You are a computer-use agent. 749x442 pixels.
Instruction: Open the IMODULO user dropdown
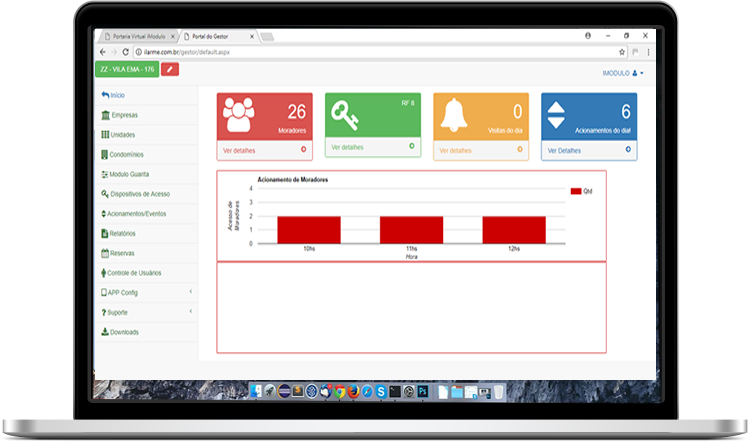[623, 73]
